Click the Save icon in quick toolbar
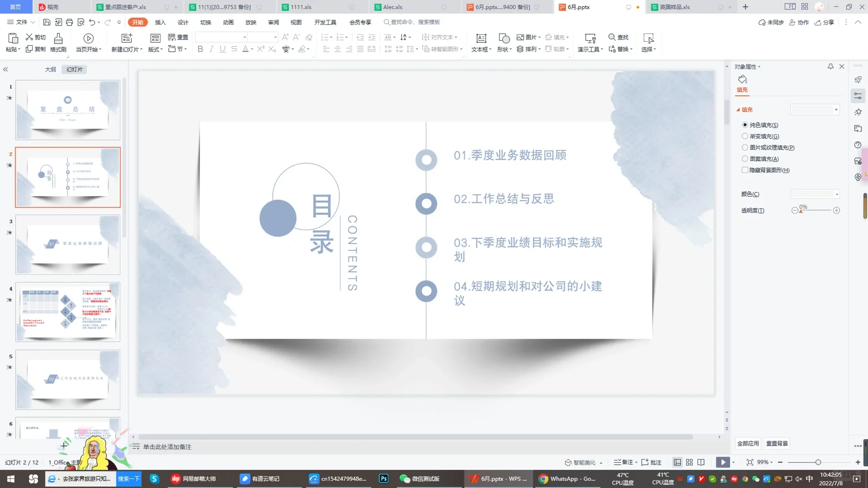Viewport: 868px width, 488px height. point(46,22)
